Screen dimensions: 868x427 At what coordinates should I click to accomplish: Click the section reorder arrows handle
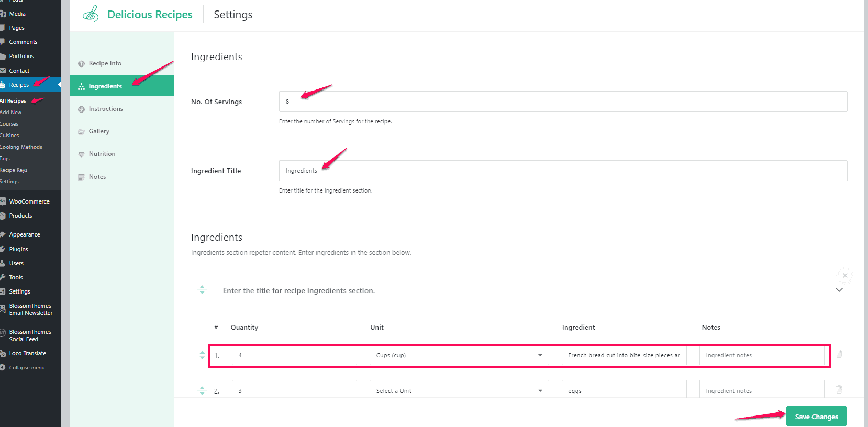coord(202,290)
